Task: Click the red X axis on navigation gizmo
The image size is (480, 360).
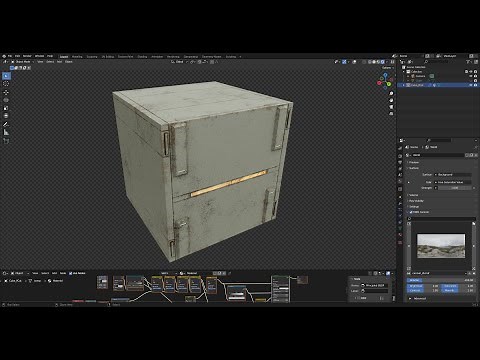Action: 379,83
